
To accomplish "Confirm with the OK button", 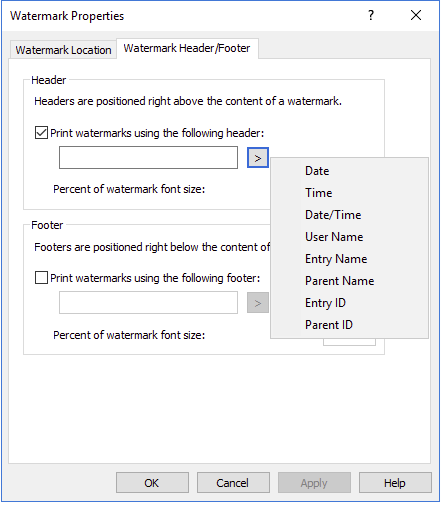I will (x=152, y=483).
